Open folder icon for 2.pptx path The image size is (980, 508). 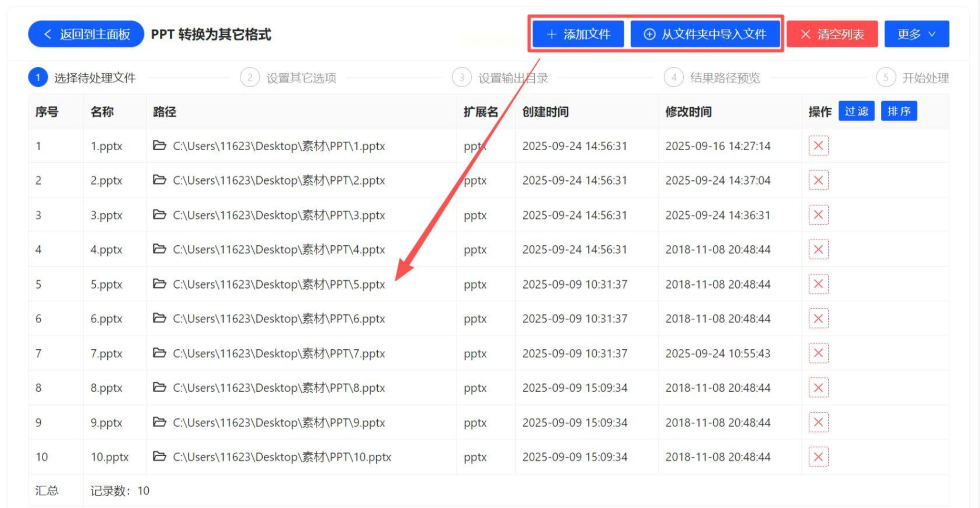coord(159,180)
